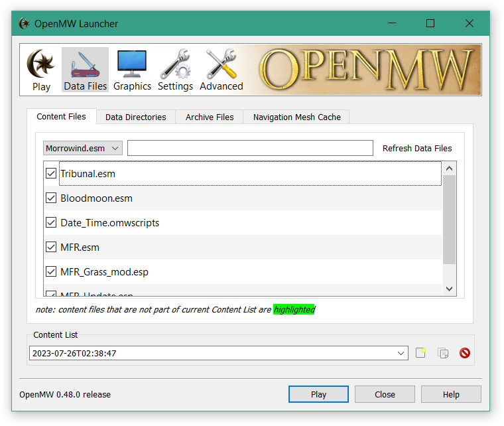This screenshot has width=504, height=426.
Task: Click Refresh Data Files
Action: click(x=417, y=149)
